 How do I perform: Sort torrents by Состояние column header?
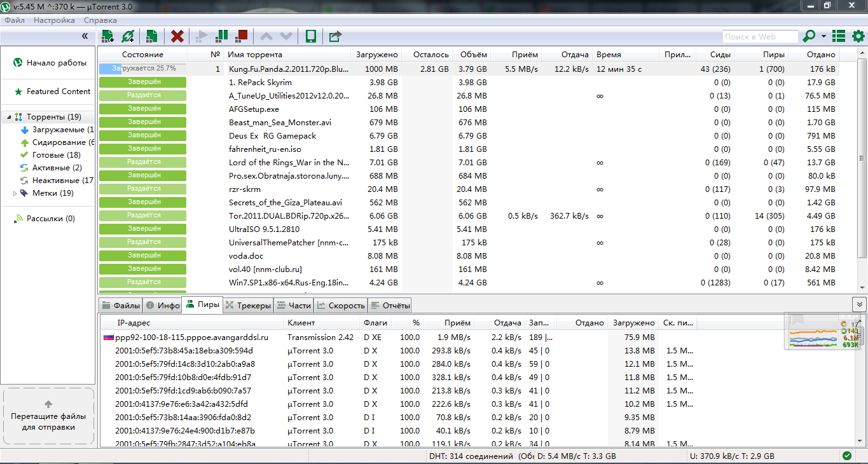click(x=142, y=55)
